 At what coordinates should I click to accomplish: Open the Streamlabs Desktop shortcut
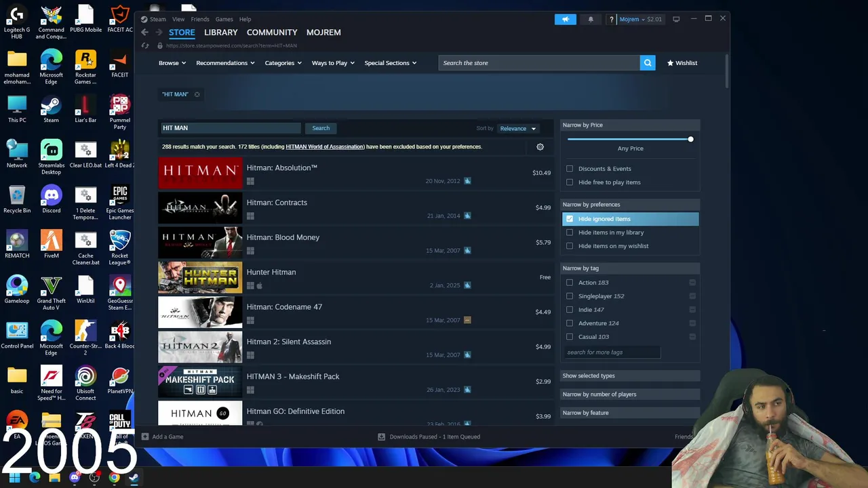(x=51, y=157)
